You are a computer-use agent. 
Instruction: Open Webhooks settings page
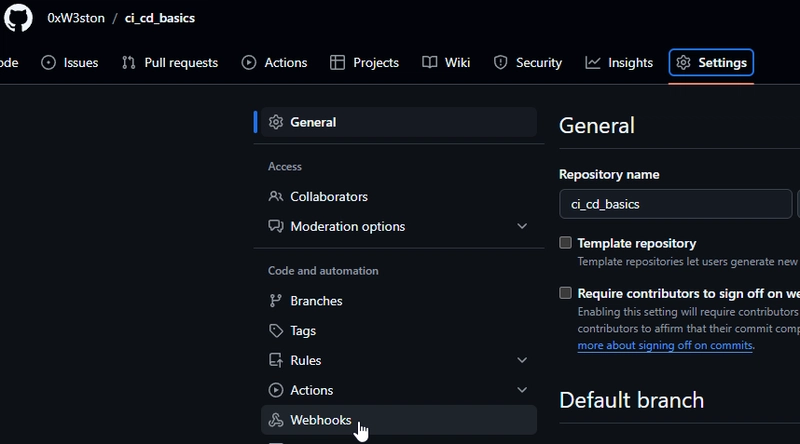pyautogui.click(x=320, y=420)
